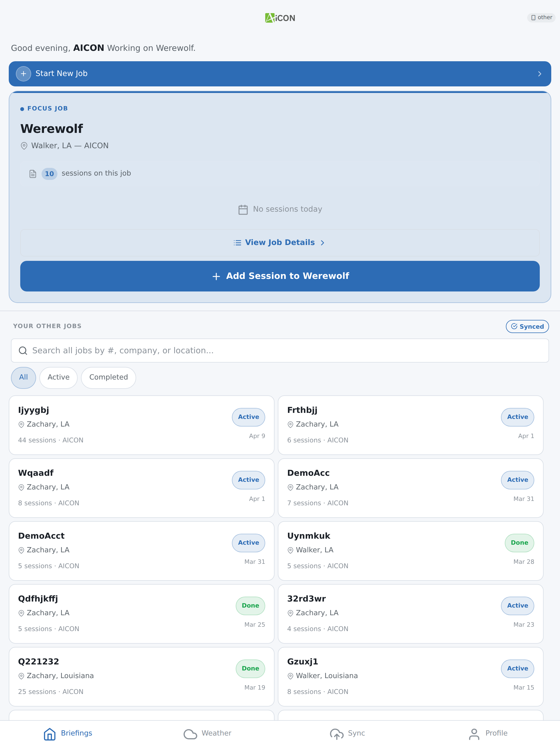Image resolution: width=560 pixels, height=747 pixels.
Task: Click location pin on 32rd3wr card
Action: click(290, 613)
